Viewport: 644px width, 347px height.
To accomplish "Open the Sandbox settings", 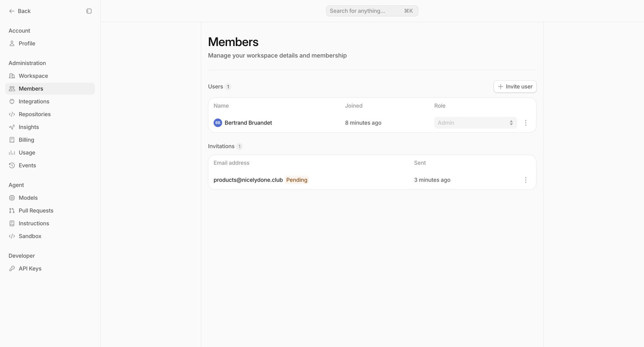I will [x=50, y=236].
